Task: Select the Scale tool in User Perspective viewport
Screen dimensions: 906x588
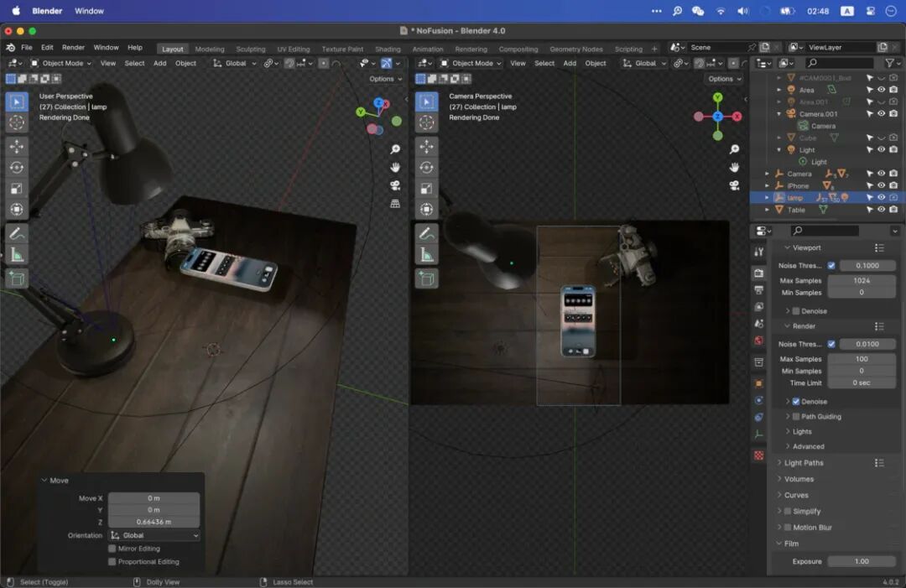Action: (x=17, y=188)
